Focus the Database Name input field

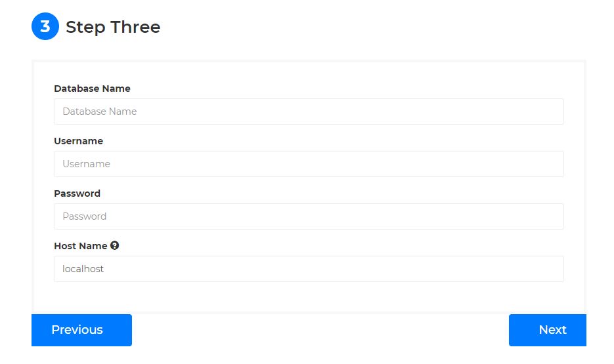309,111
